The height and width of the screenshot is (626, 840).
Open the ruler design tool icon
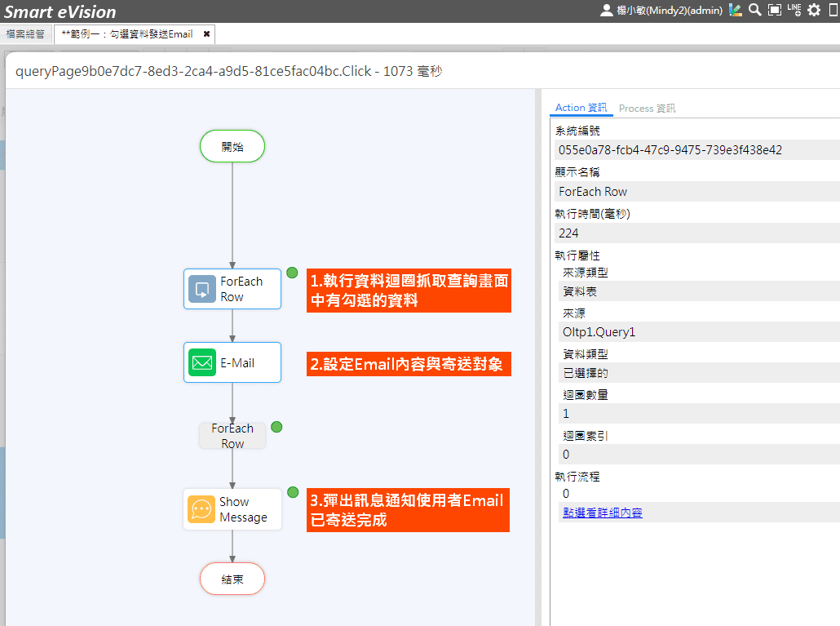point(736,10)
